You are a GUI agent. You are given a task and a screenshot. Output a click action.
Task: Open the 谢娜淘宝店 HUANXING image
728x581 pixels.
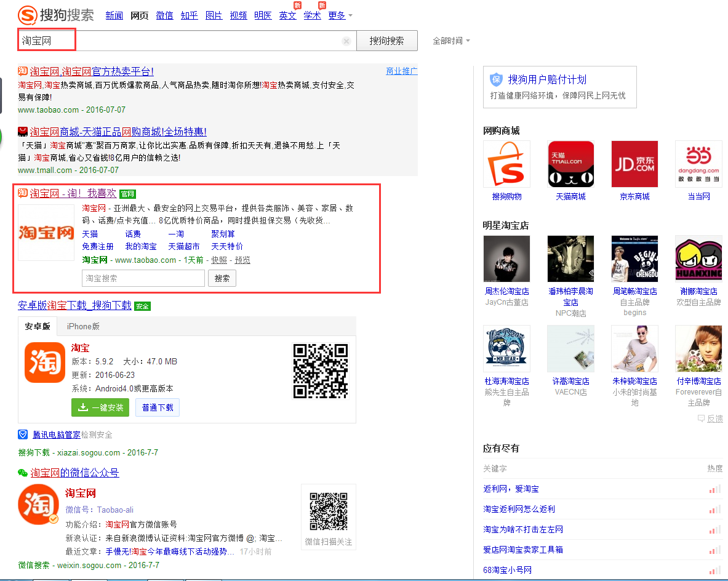tap(698, 258)
